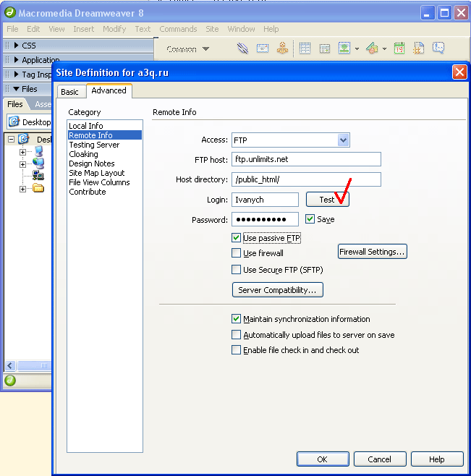Click the Tag Inspector panel gripper handle
The image size is (471, 476).
click(7, 75)
